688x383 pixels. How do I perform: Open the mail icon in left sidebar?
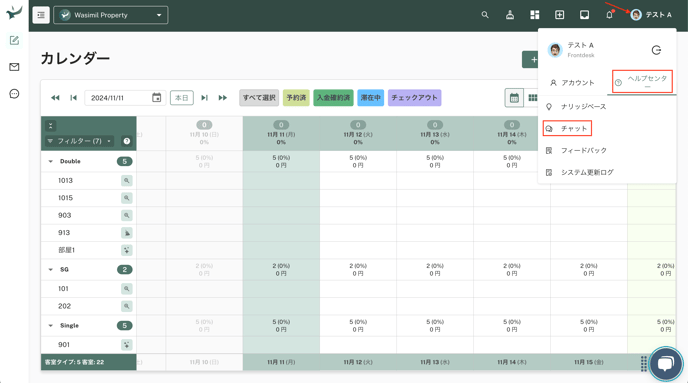pos(14,67)
